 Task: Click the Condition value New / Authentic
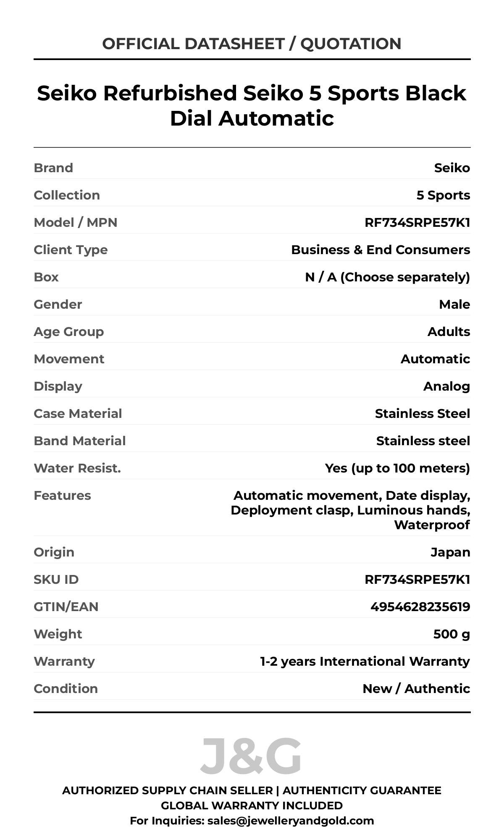pos(416,688)
